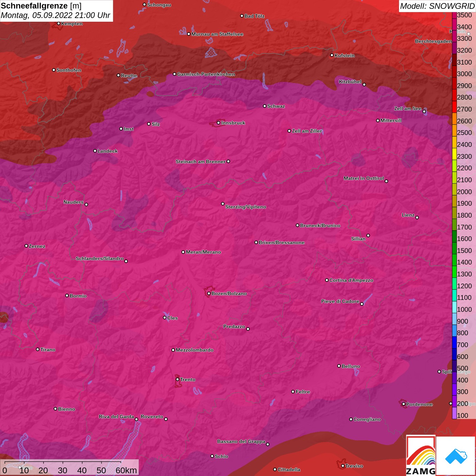Image resolution: width=476 pixels, height=476 pixels.
Task: Click the 'Silz' map label
Action: 155,124
